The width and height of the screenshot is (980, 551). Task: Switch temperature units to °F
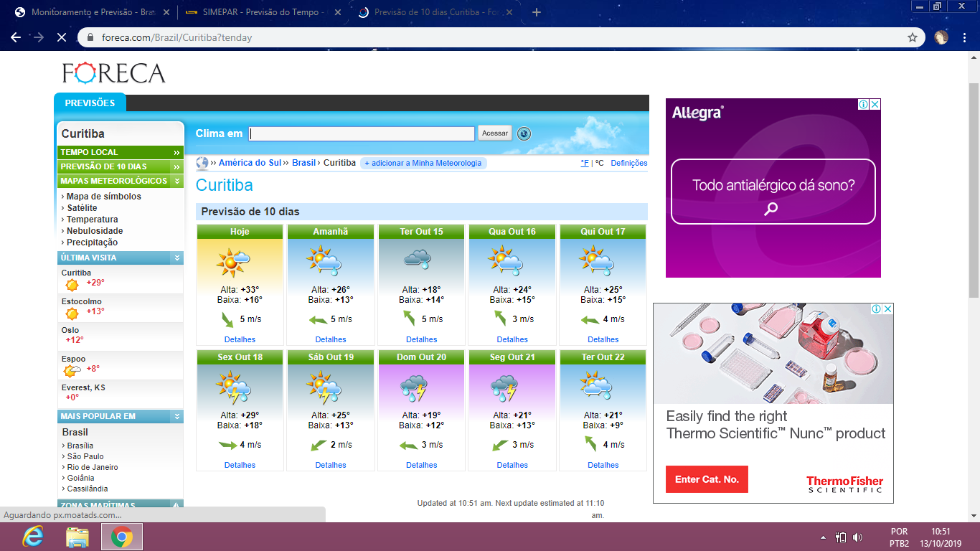coord(585,163)
